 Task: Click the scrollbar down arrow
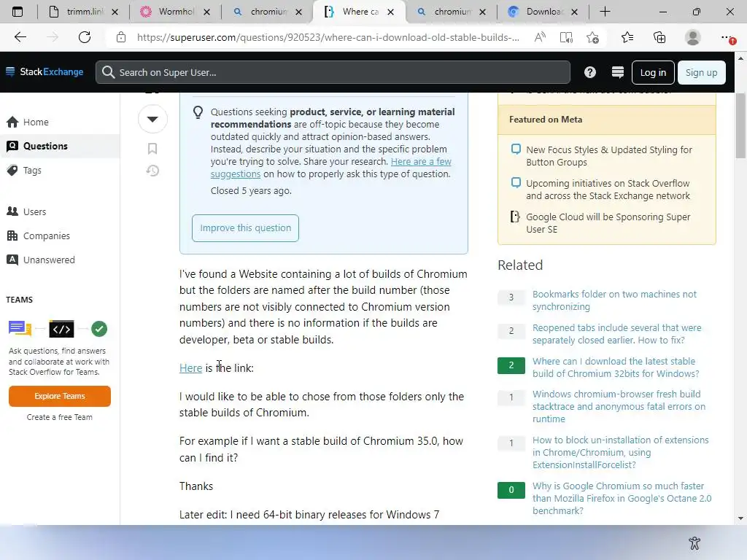pos(740,518)
